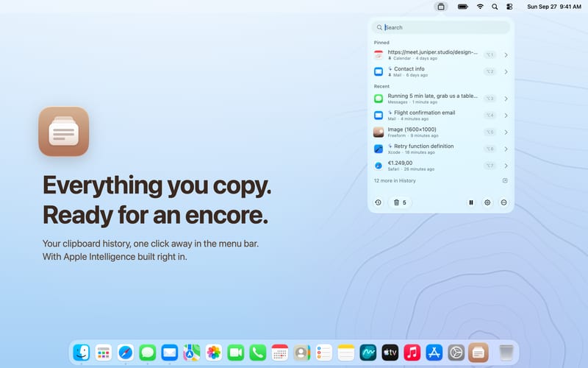
Task: Open FaceTime from the Dock
Action: click(x=236, y=353)
